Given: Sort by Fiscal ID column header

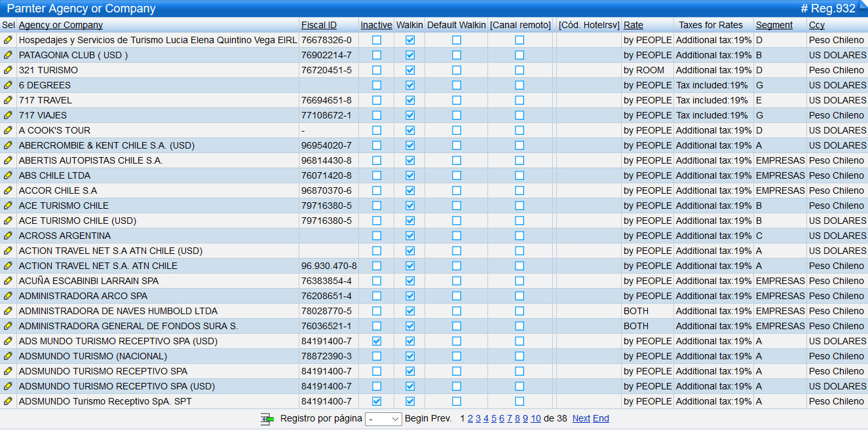Looking at the screenshot, I should click(319, 25).
